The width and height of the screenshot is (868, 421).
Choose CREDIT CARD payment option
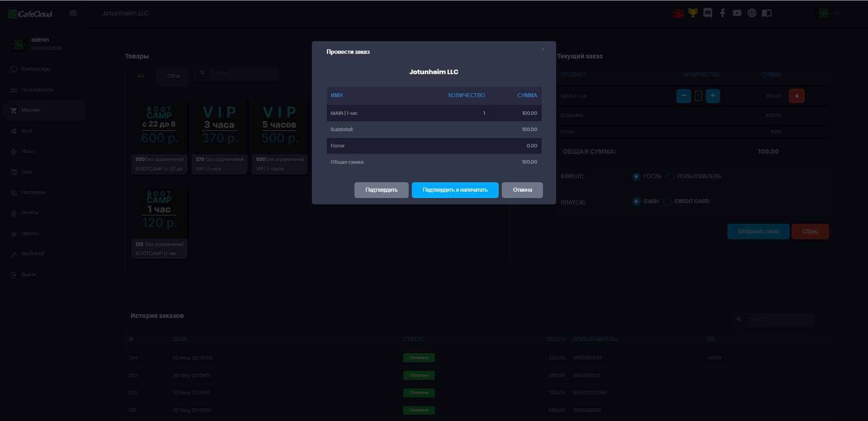[667, 202]
